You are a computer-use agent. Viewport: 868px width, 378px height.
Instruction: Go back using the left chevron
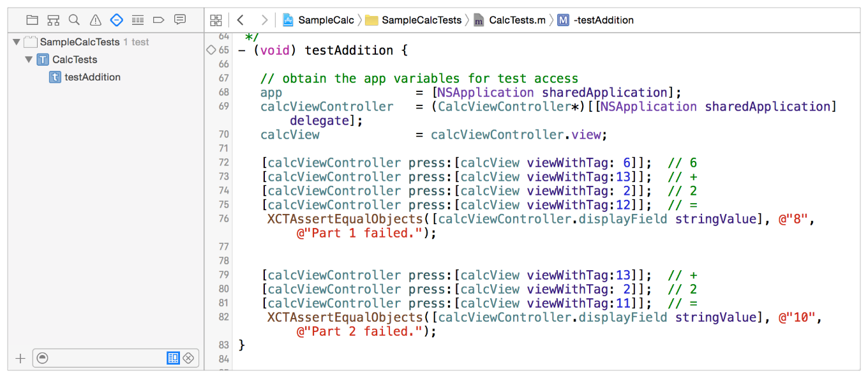pyautogui.click(x=240, y=20)
